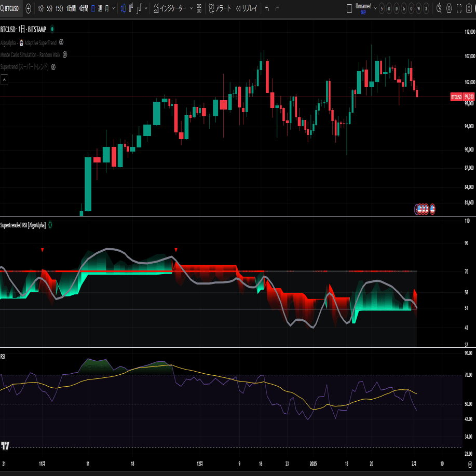Screen dimensions: 476x476
Task: Select the 'O' saved layout circle
Action: tap(411, 8)
